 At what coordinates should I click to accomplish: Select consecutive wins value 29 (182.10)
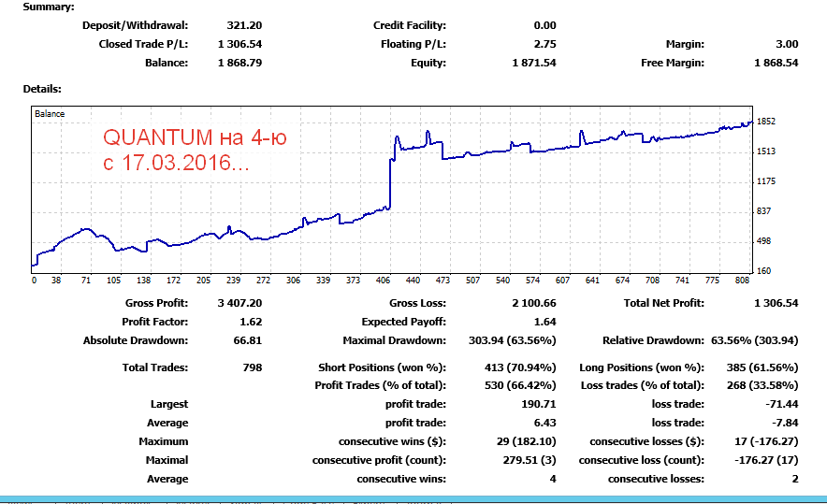(x=527, y=441)
